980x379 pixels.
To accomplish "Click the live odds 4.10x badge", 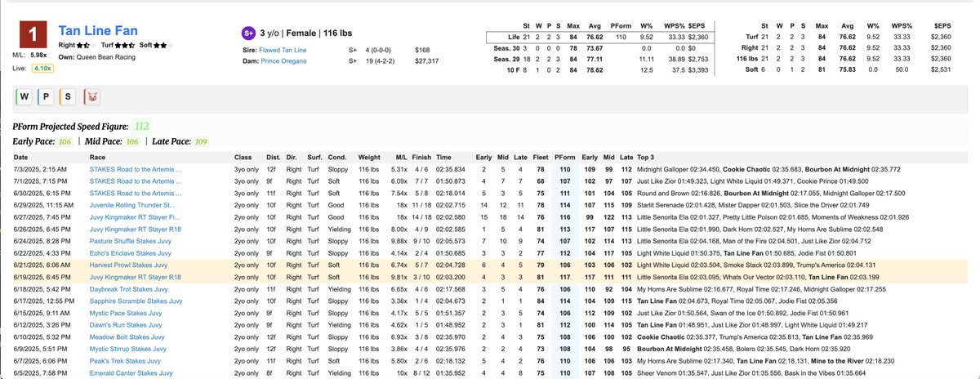I will [43, 68].
